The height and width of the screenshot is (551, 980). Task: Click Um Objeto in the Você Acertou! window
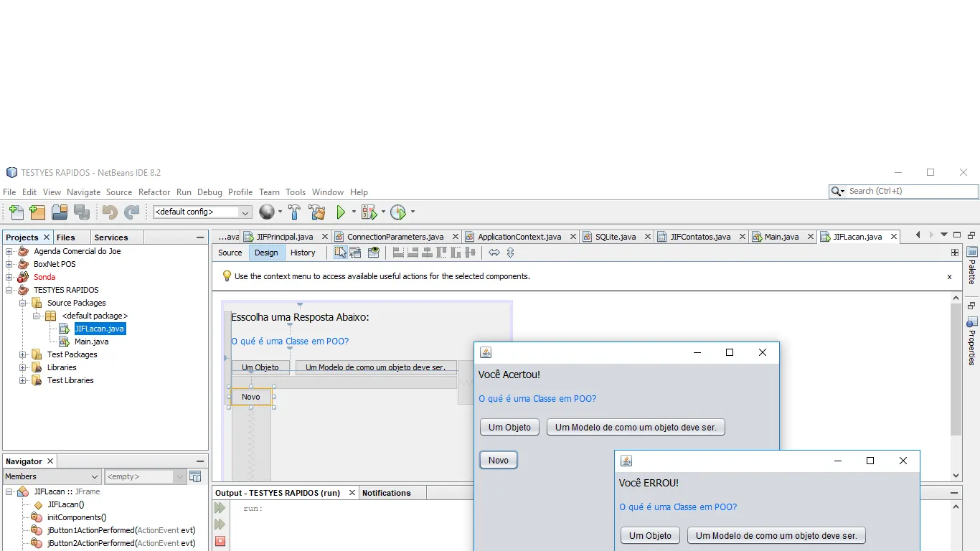(x=509, y=428)
